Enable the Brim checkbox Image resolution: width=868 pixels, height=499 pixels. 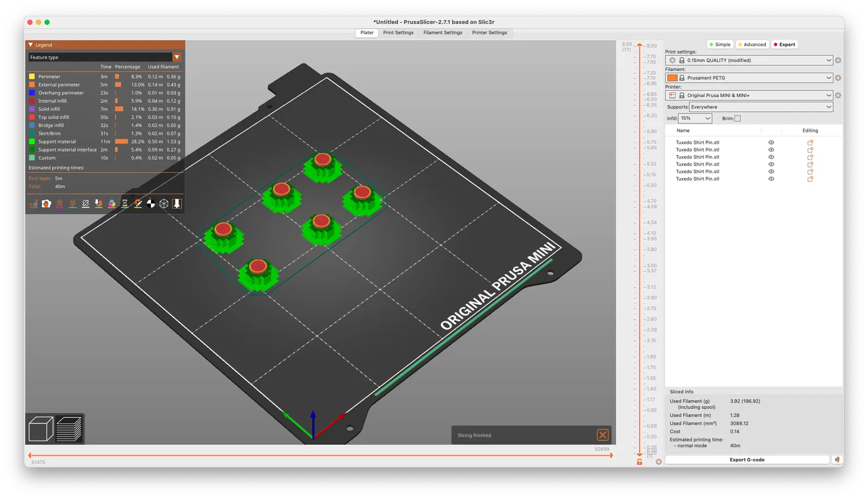coord(737,118)
